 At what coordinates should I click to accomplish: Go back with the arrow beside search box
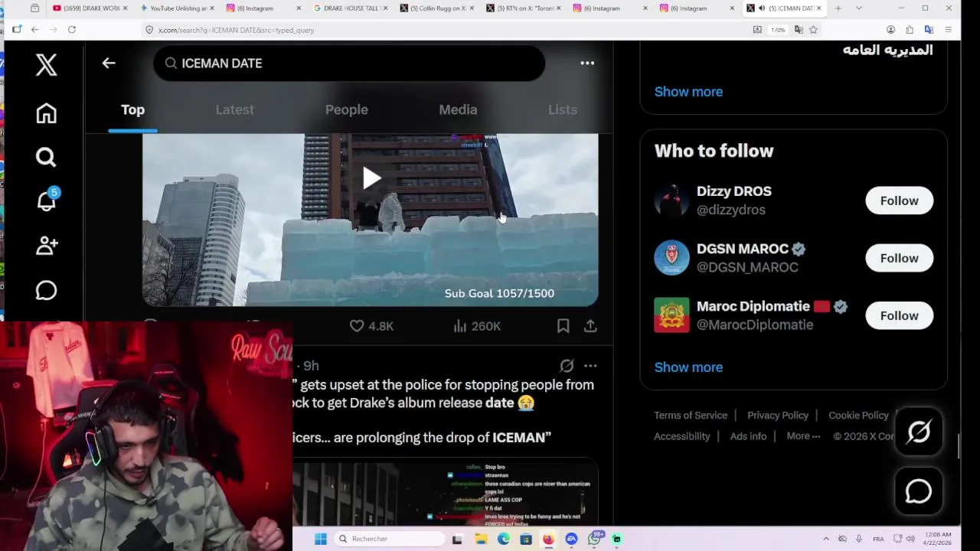[109, 64]
